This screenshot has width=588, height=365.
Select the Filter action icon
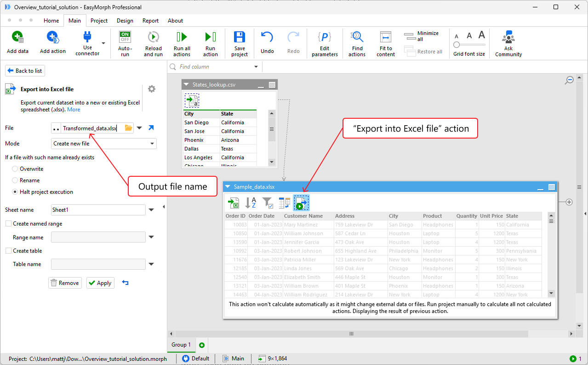[268, 203]
